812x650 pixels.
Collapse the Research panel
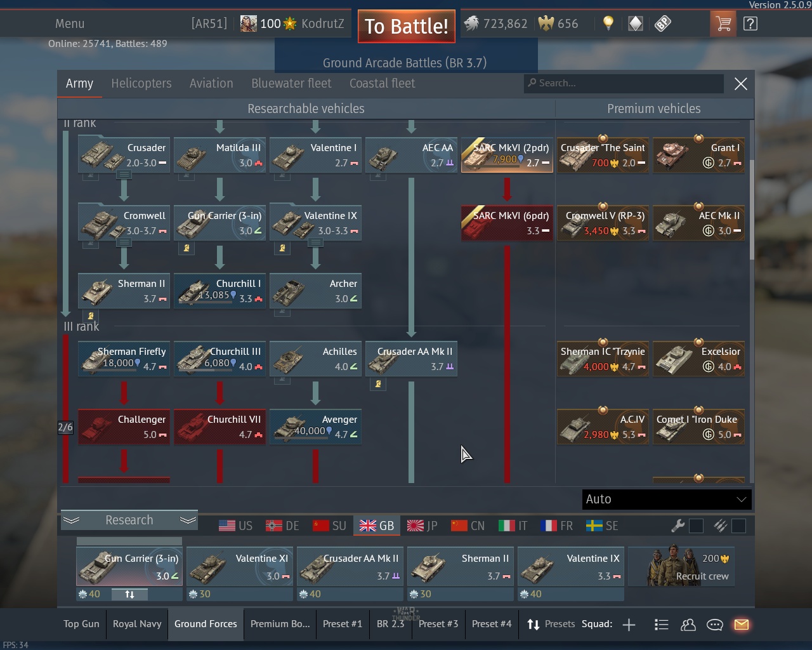point(129,520)
